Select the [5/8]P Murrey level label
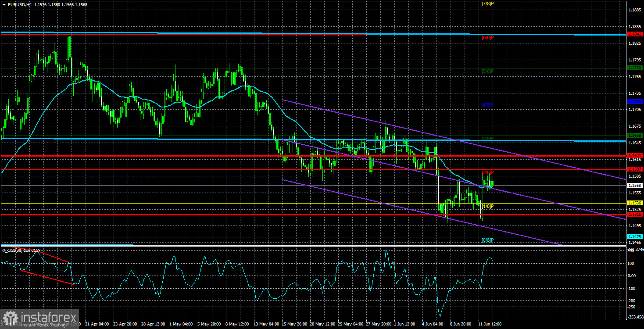Image resolution: width=644 pixels, height=329 pixels. 487,71
